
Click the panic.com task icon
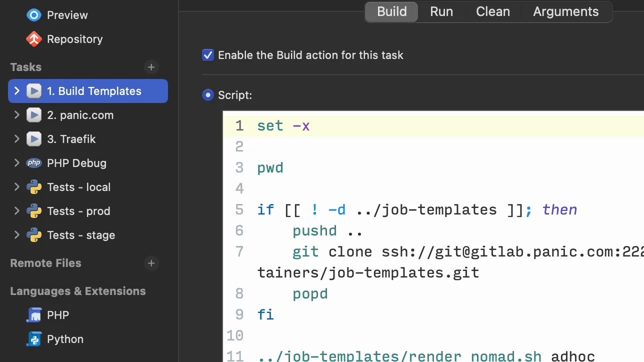[34, 115]
